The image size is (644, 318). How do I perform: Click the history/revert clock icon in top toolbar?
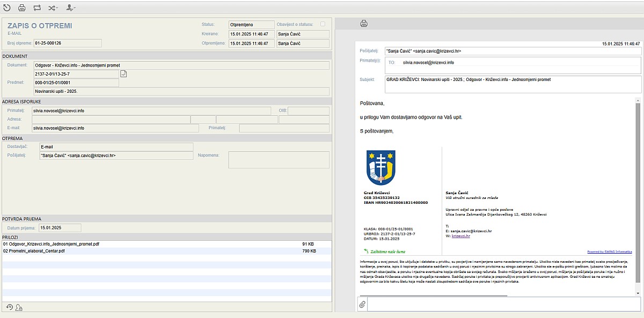click(7, 8)
